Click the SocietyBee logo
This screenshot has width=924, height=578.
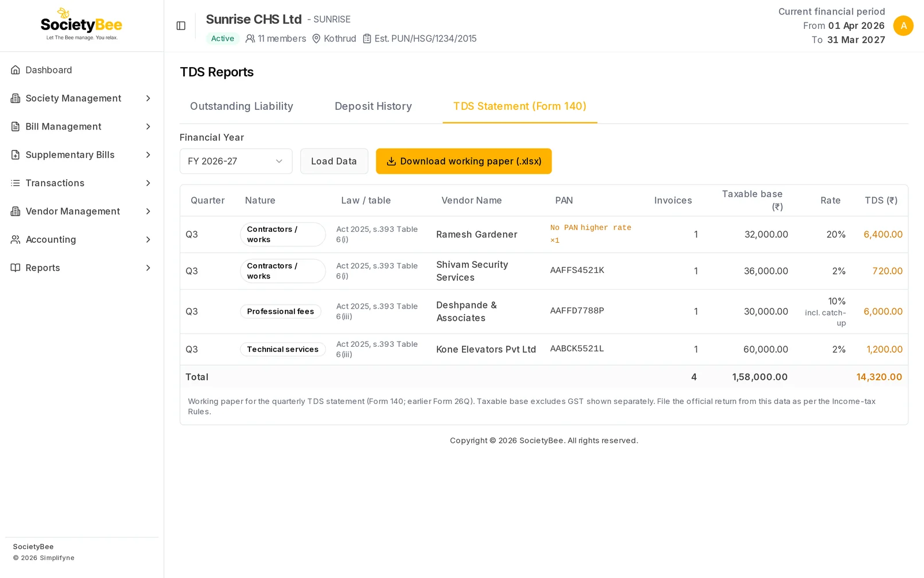(81, 24)
